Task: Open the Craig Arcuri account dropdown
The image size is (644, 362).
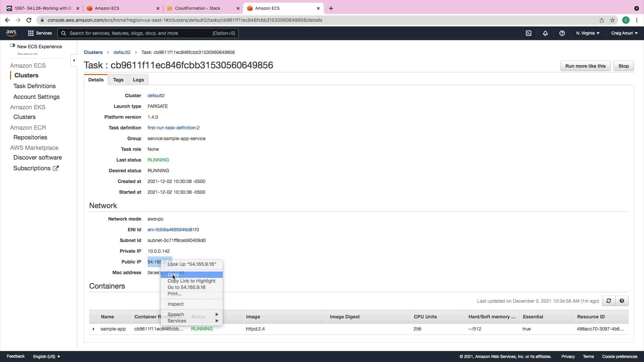Action: coord(624,33)
